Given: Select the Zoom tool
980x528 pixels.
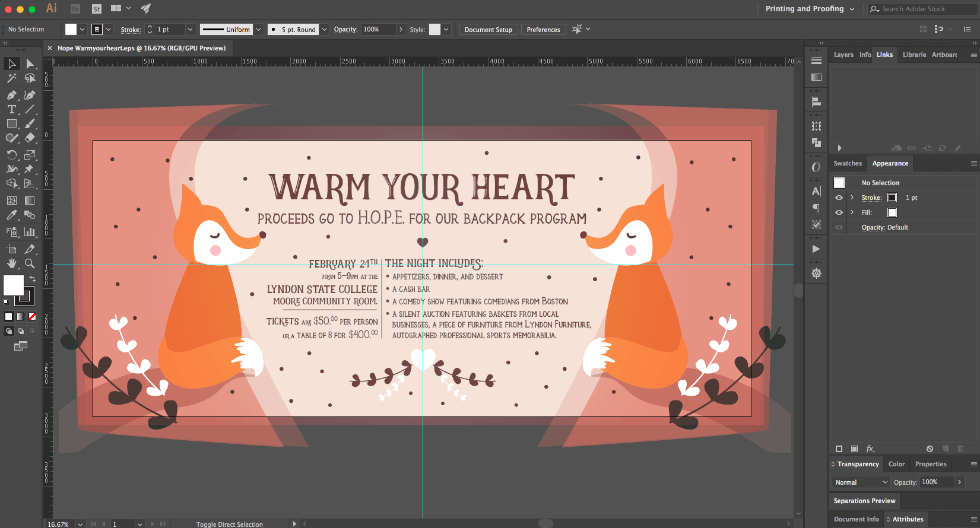Looking at the screenshot, I should [30, 263].
